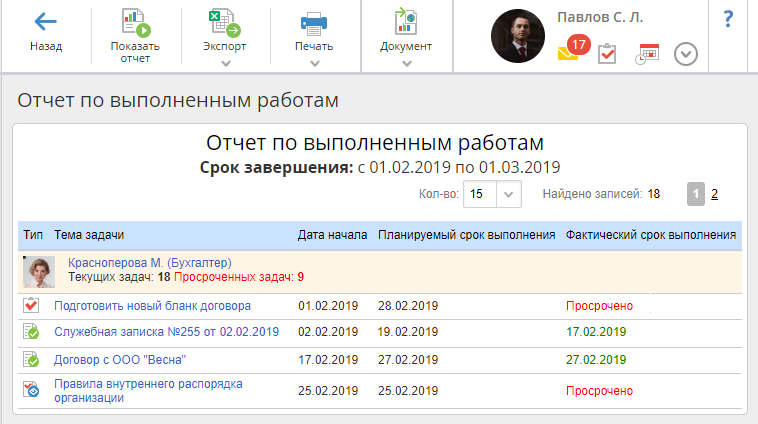Viewport: 758px width, 424px height.
Task: Open help question mark icon
Action: (x=728, y=19)
